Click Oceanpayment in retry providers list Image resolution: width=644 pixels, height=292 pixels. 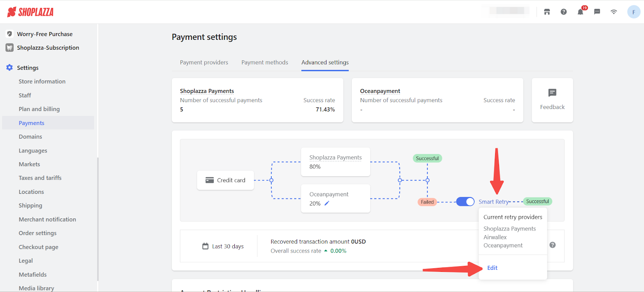coord(503,245)
